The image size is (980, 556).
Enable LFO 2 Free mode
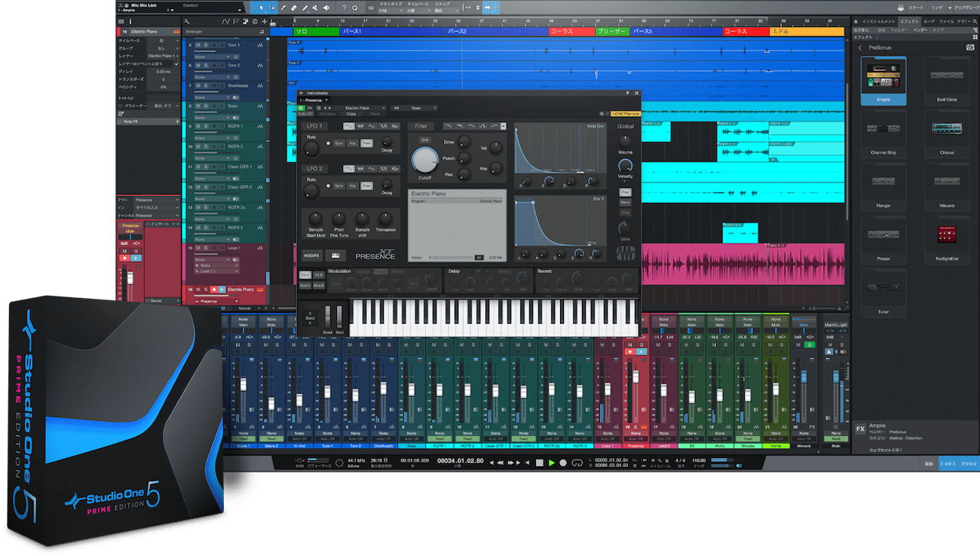[366, 186]
